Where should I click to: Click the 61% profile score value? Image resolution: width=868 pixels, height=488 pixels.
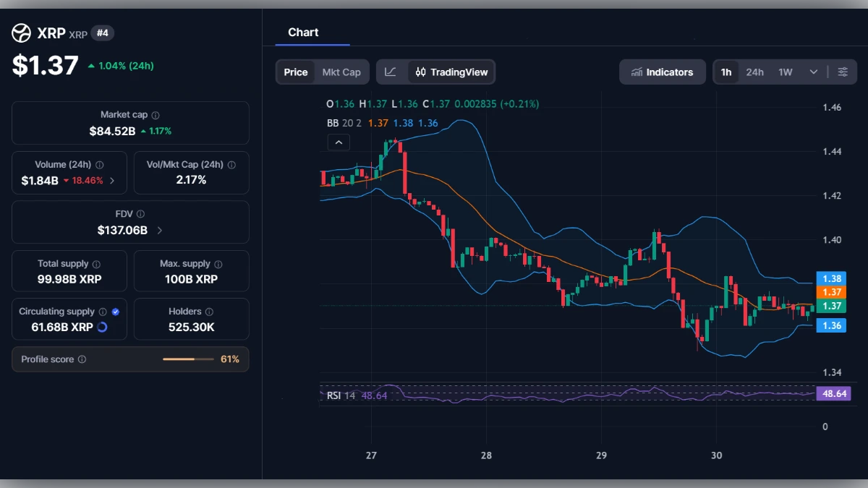click(230, 359)
